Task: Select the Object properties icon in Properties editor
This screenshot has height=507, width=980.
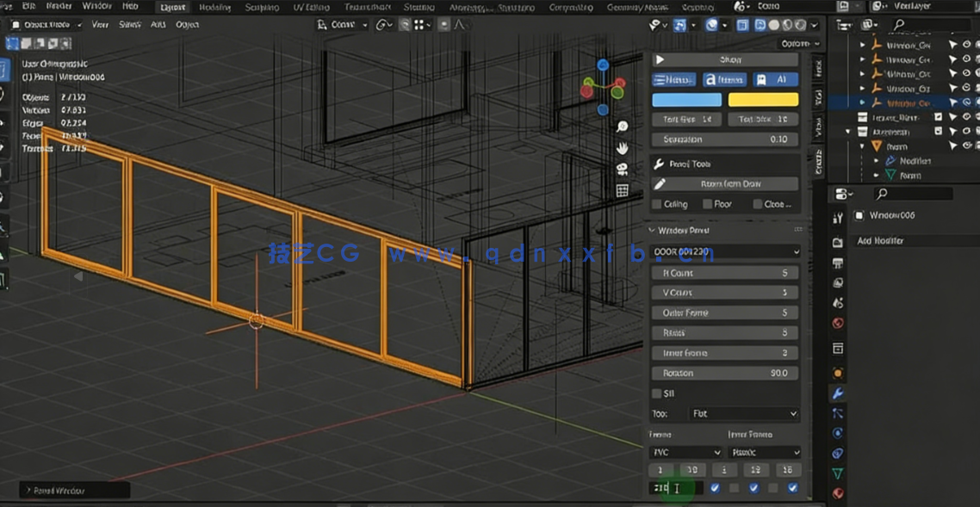Action: click(840, 371)
